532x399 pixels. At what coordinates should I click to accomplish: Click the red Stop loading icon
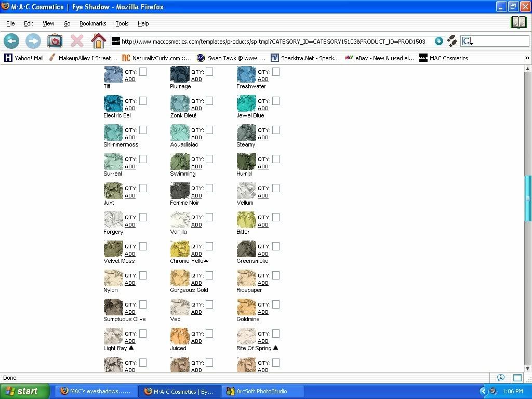[x=77, y=42]
